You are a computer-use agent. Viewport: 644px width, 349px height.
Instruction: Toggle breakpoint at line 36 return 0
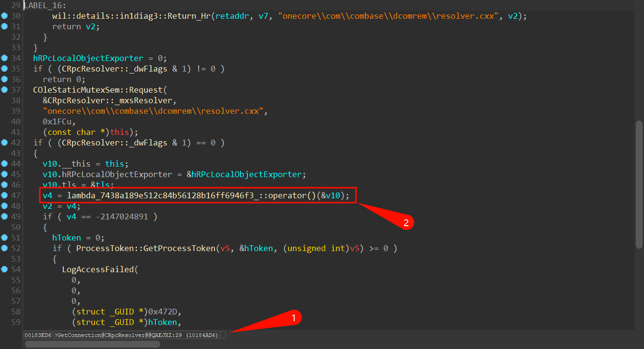click(4, 79)
